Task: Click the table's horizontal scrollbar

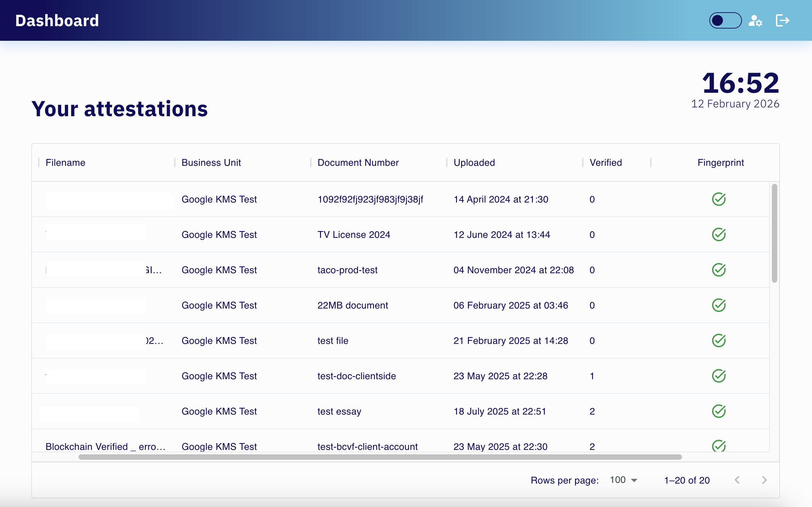Action: (380, 457)
